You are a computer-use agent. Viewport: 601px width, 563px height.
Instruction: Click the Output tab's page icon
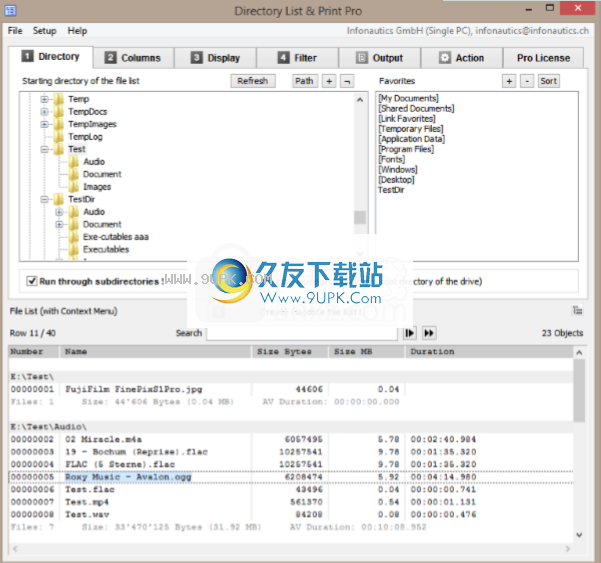(x=361, y=58)
